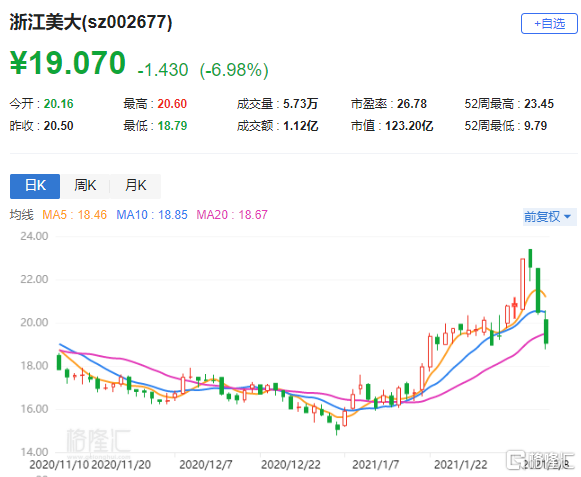Click the 18.00 y-axis label
The height and width of the screenshot is (477, 581).
pos(34,366)
